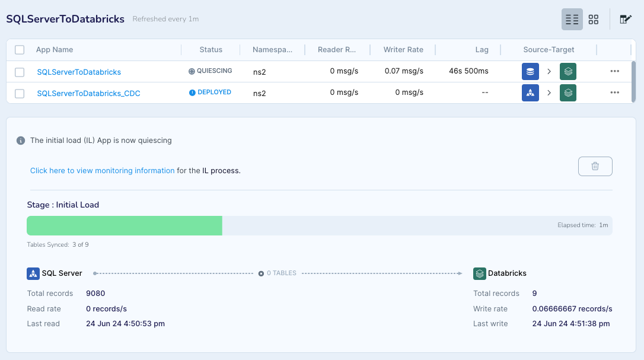
Task: Click Databricks target icon in first row
Action: (x=568, y=72)
